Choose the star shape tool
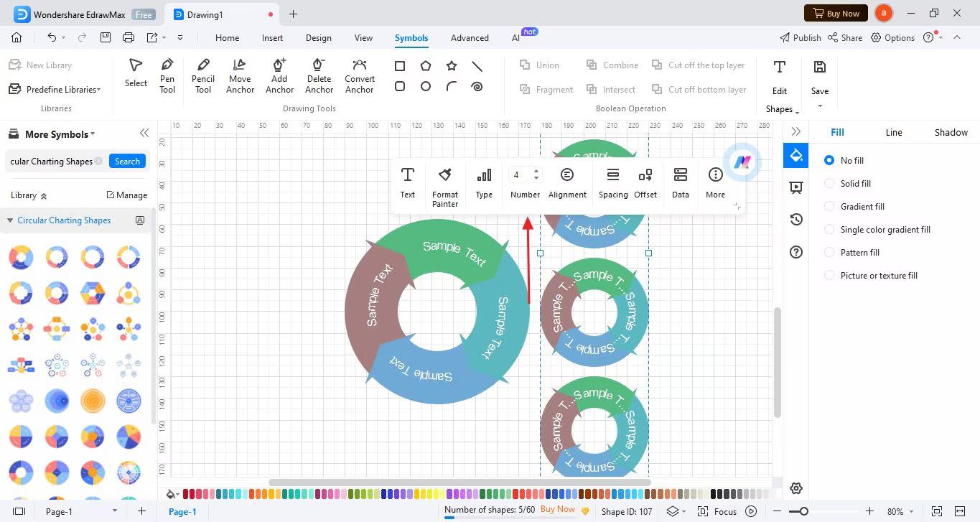Screen dimensions: 980x522 click(452, 66)
